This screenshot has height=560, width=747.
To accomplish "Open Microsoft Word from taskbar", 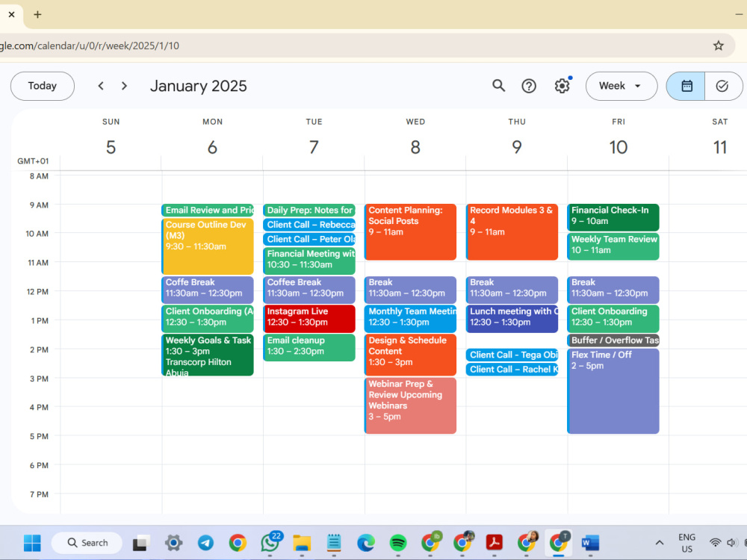I will 590,542.
